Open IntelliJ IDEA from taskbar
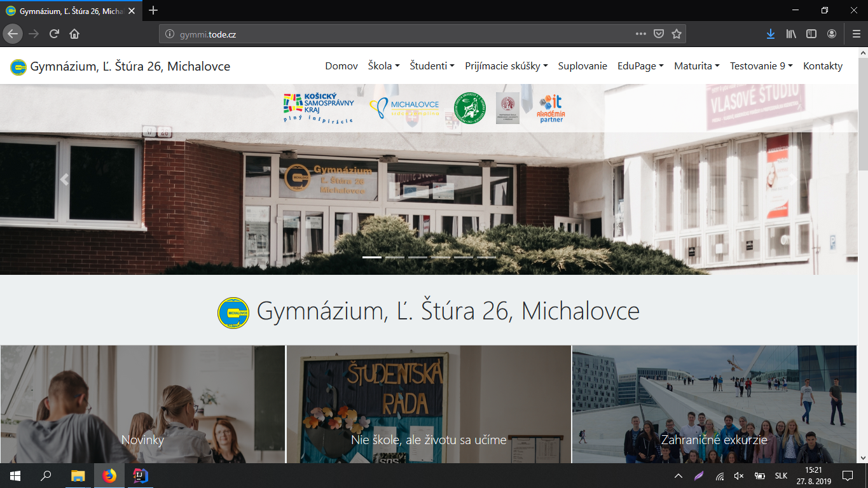The width and height of the screenshot is (868, 488). point(141,475)
